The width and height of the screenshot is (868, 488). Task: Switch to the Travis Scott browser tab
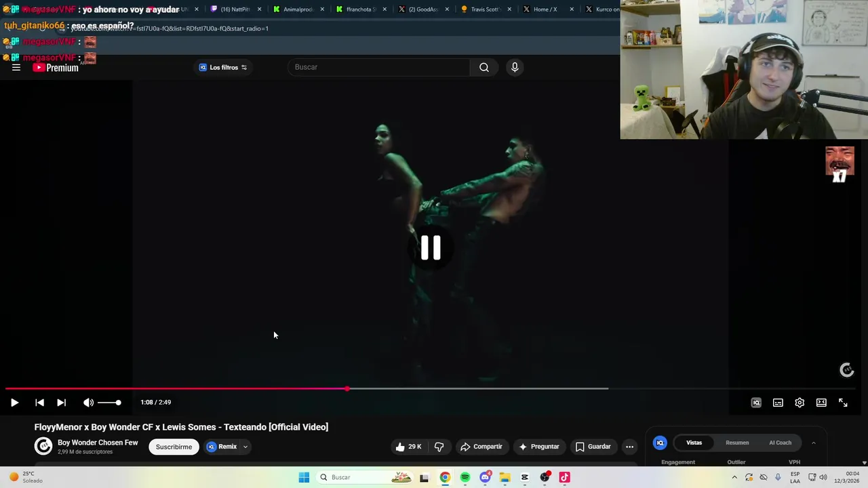click(x=486, y=9)
